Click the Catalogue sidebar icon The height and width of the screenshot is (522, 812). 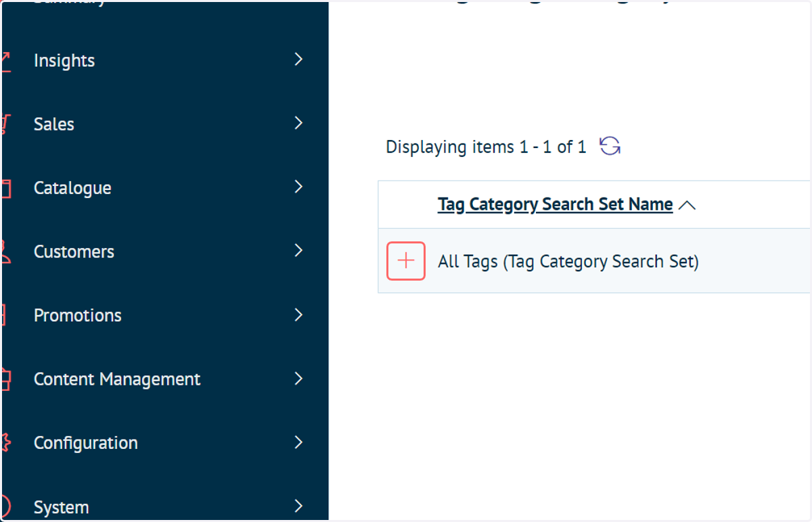6,188
